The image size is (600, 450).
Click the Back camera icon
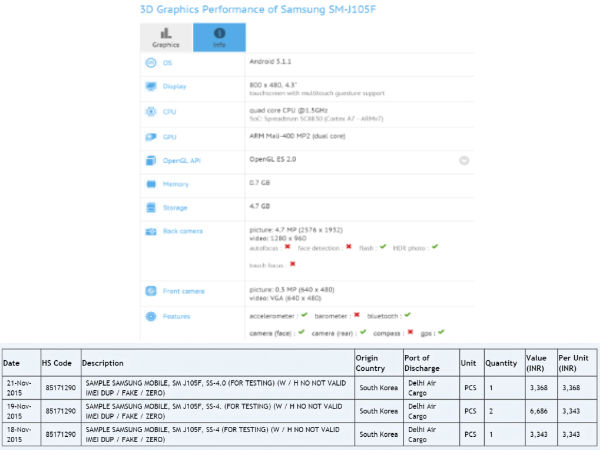(151, 232)
